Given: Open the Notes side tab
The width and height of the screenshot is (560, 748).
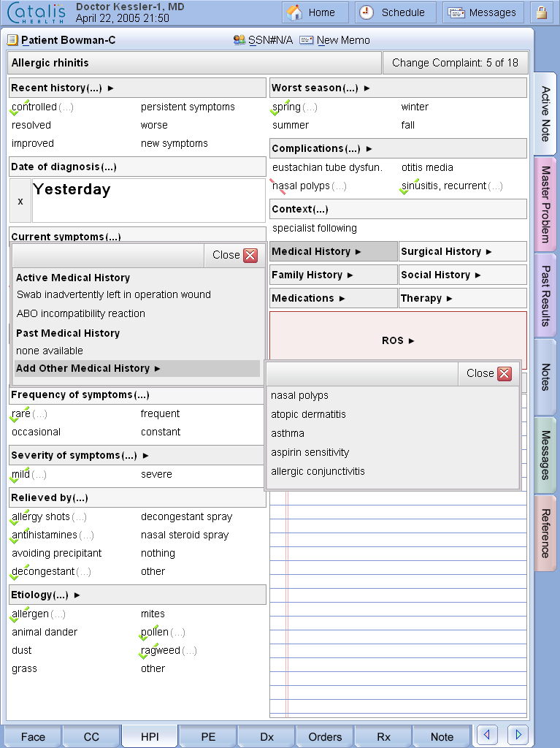Looking at the screenshot, I should click(545, 377).
